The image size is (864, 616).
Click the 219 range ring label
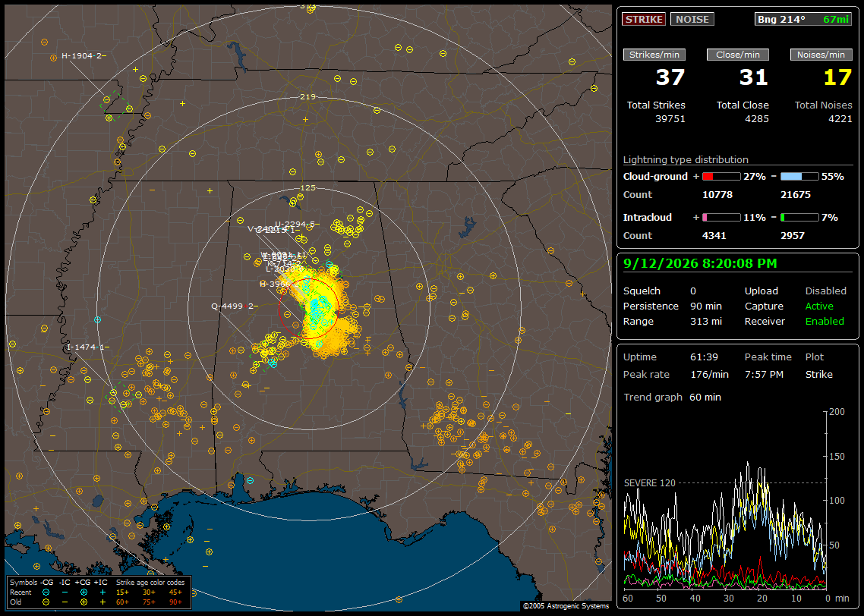(307, 97)
